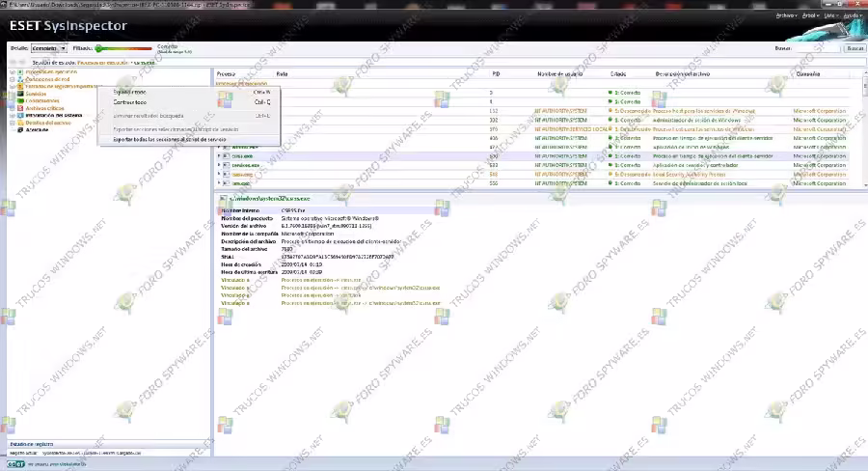
Task: Click the Archivos críticos tree icon
Action: [x=20, y=108]
